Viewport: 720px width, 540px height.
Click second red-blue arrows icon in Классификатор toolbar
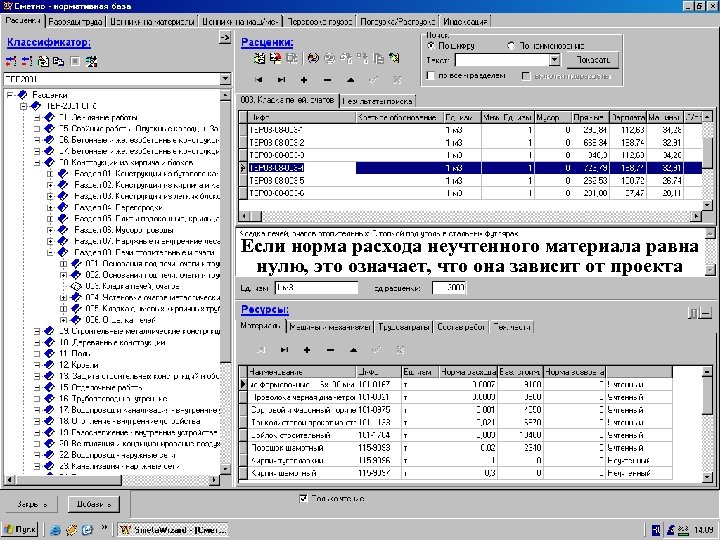click(x=27, y=61)
